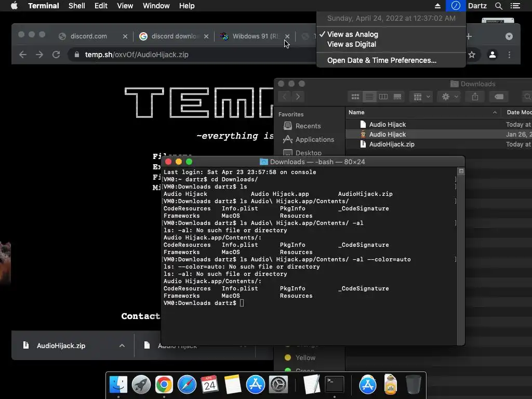532x399 pixels.
Task: Open Applications in Finder sidebar
Action: pyautogui.click(x=309, y=139)
